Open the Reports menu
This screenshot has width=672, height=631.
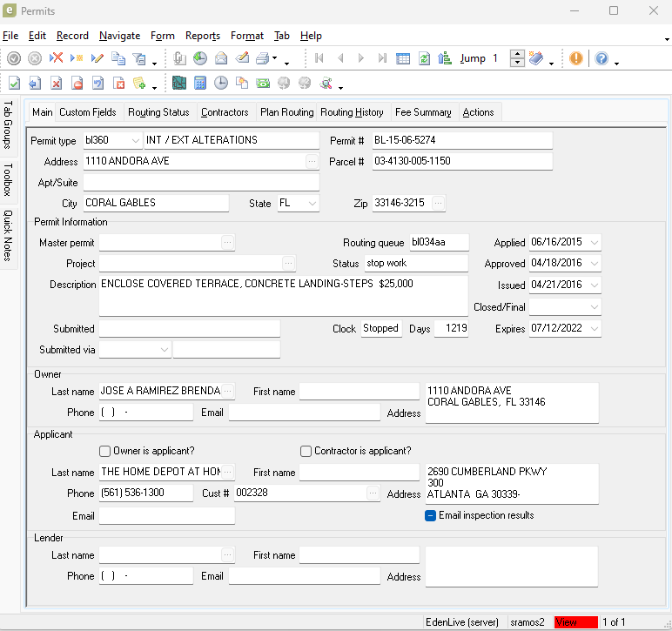coord(202,36)
